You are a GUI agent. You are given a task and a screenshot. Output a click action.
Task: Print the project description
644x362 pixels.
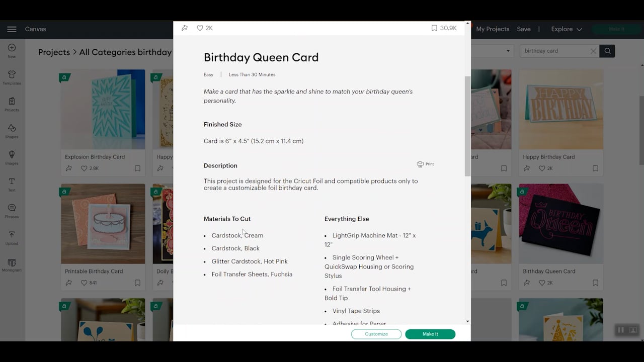(x=425, y=164)
